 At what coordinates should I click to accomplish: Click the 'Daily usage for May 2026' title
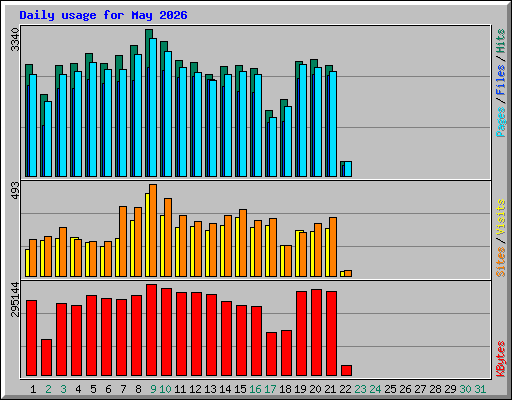pyautogui.click(x=103, y=15)
